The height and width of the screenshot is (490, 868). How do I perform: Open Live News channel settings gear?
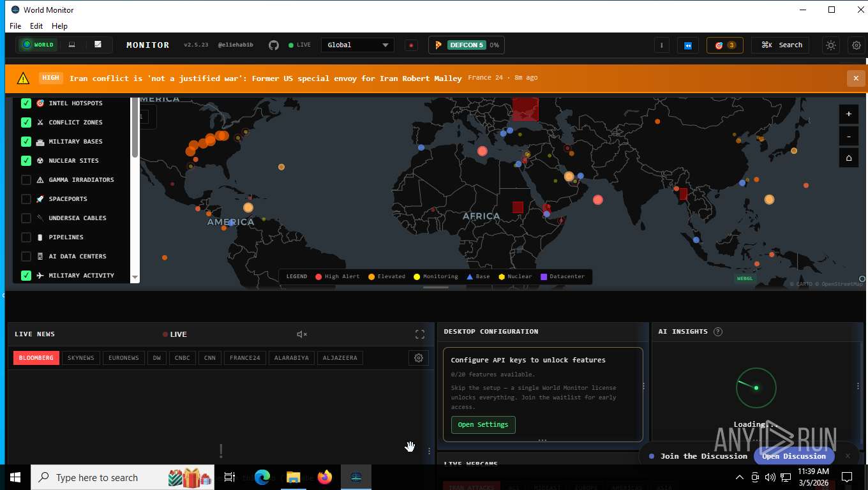pyautogui.click(x=419, y=358)
